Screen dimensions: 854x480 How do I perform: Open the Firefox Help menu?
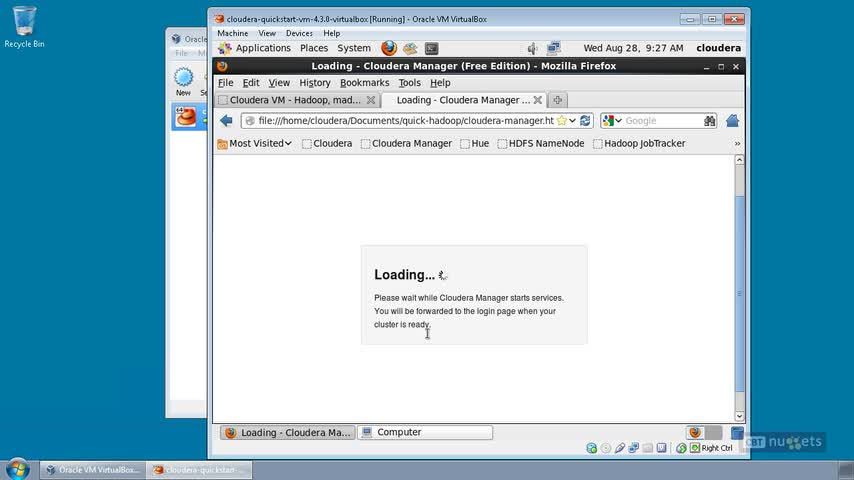click(440, 83)
